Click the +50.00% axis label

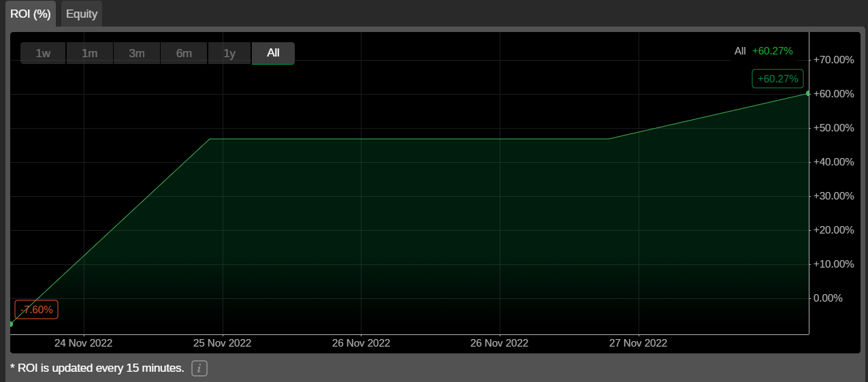coord(833,128)
